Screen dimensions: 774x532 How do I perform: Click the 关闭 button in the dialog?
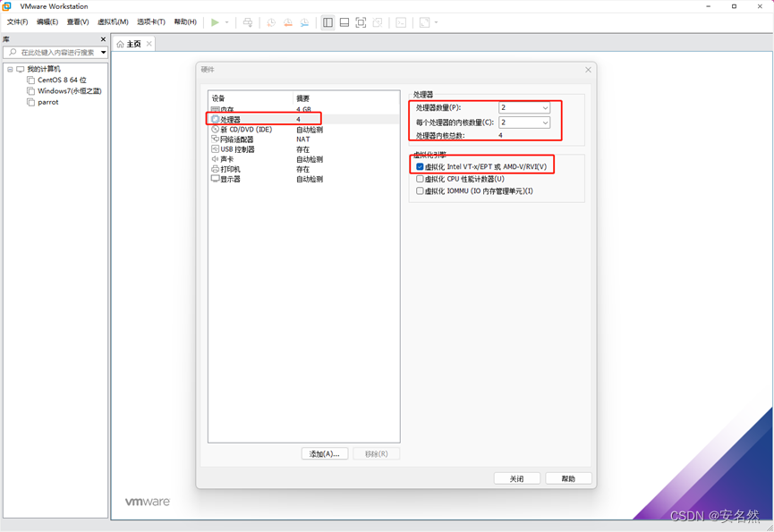[517, 478]
